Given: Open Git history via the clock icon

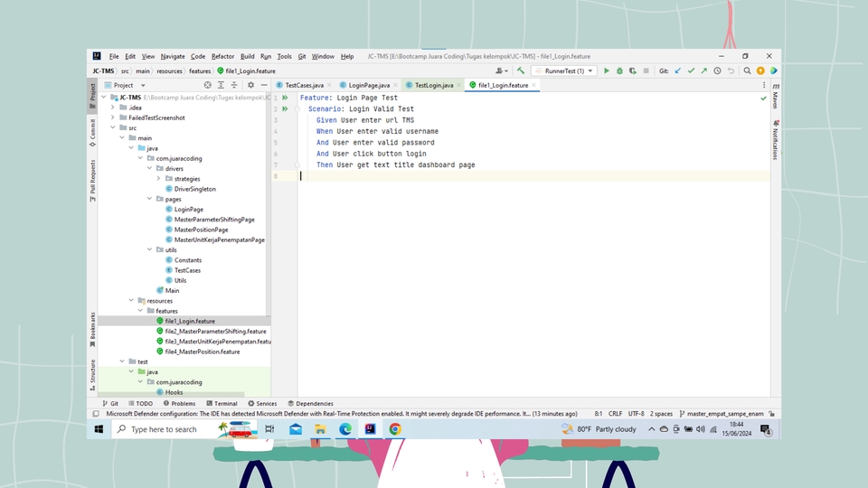Looking at the screenshot, I should [x=717, y=70].
